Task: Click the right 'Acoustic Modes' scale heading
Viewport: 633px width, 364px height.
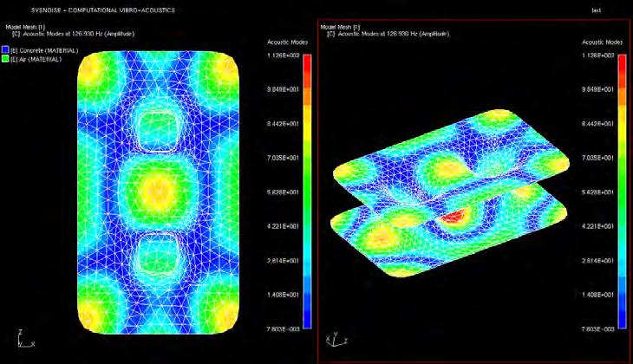Action: [x=603, y=42]
